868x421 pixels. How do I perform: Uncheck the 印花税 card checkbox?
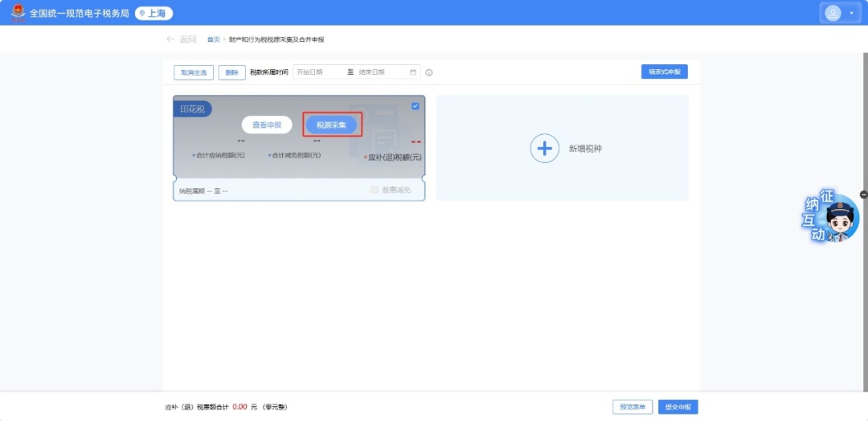pos(416,106)
